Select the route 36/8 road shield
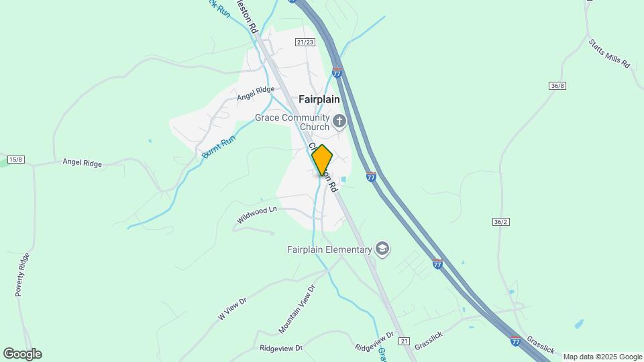This screenshot has width=644, height=362. (557, 86)
